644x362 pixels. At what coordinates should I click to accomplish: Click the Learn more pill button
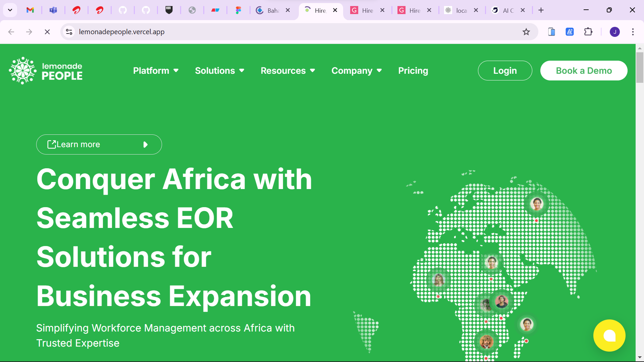(99, 144)
